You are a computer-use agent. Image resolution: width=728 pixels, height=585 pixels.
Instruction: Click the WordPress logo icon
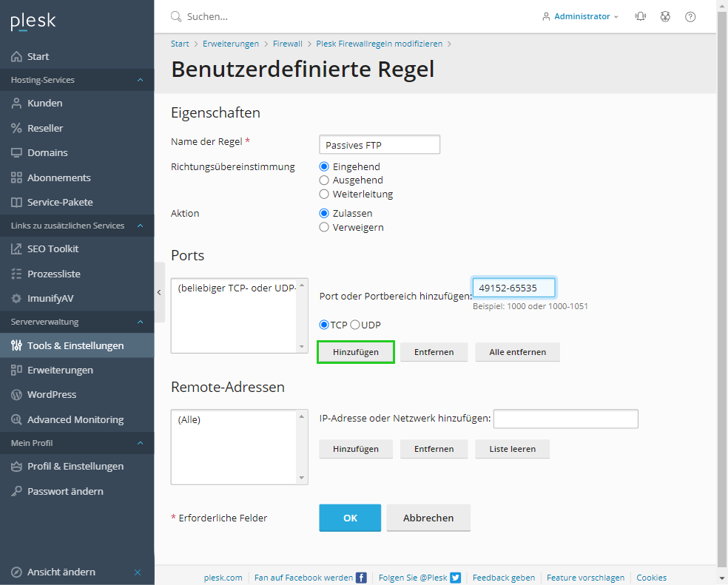tap(16, 395)
